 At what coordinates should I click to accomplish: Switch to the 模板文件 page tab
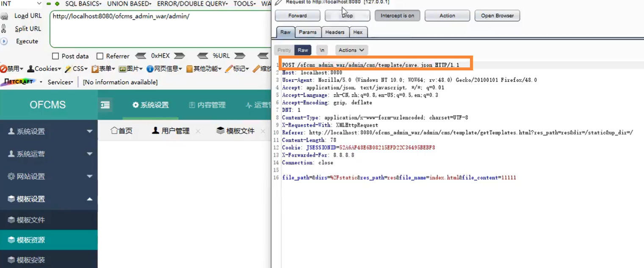[x=236, y=131]
